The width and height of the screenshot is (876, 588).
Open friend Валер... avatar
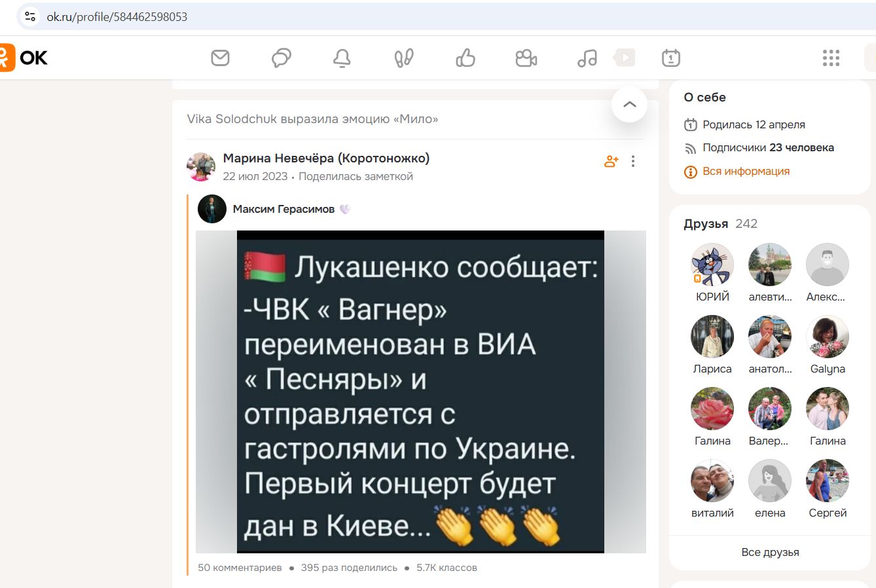(770, 409)
